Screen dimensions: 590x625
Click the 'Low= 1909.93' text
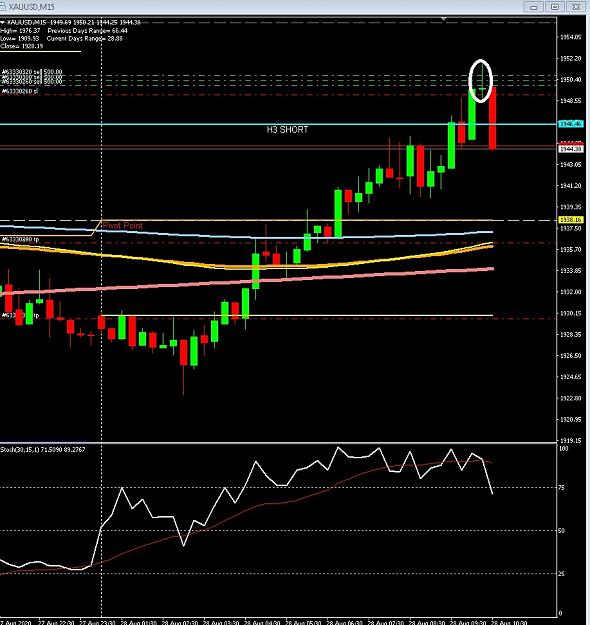(20, 39)
